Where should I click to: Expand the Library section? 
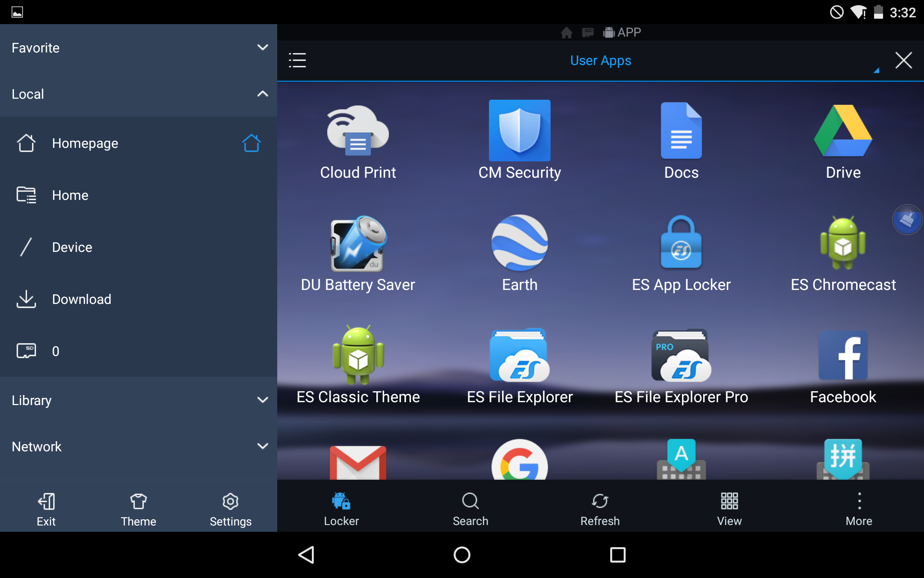click(x=262, y=400)
